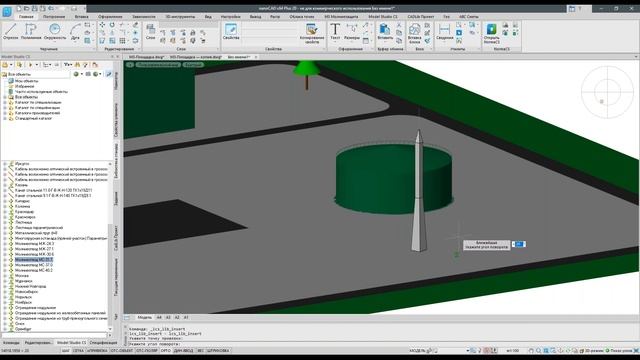This screenshot has width=640, height=360.
Task: Open dropdown under Вставить paste button
Action: click(385, 42)
